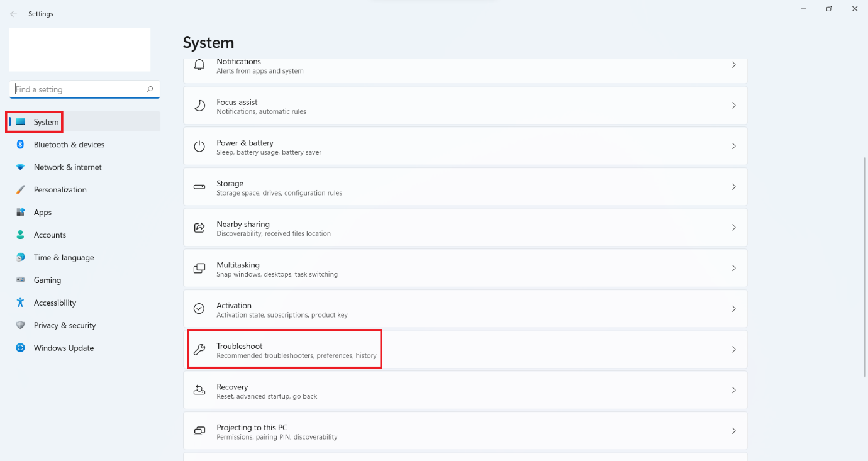Click the Nearby sharing icon
The width and height of the screenshot is (868, 461).
[x=199, y=228]
